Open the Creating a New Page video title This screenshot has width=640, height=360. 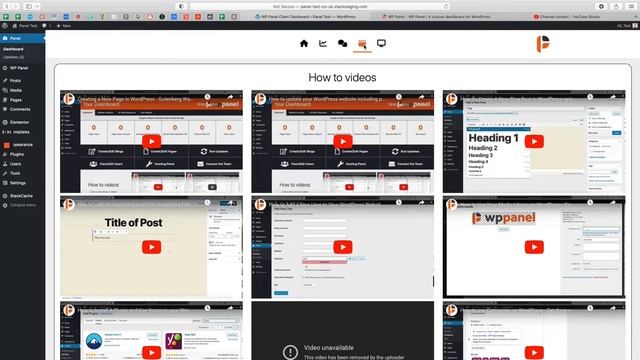(135, 99)
